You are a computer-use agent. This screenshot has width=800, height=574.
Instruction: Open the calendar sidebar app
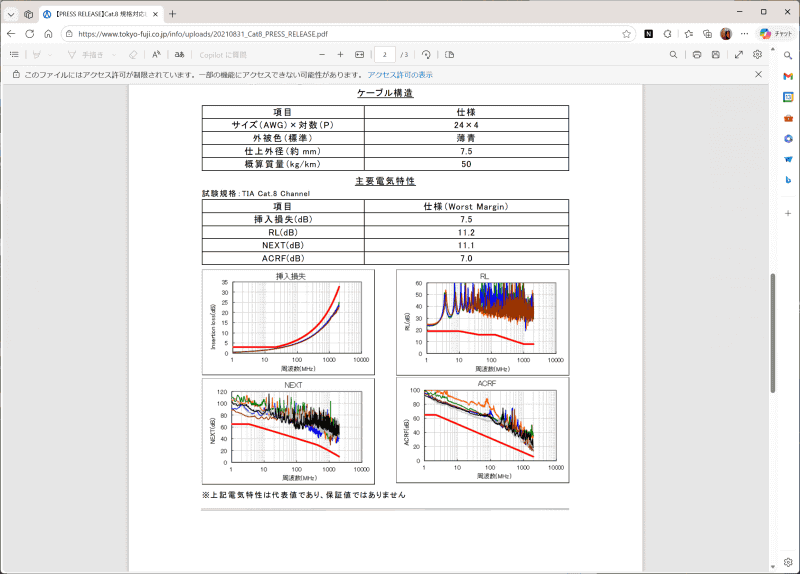pos(788,97)
